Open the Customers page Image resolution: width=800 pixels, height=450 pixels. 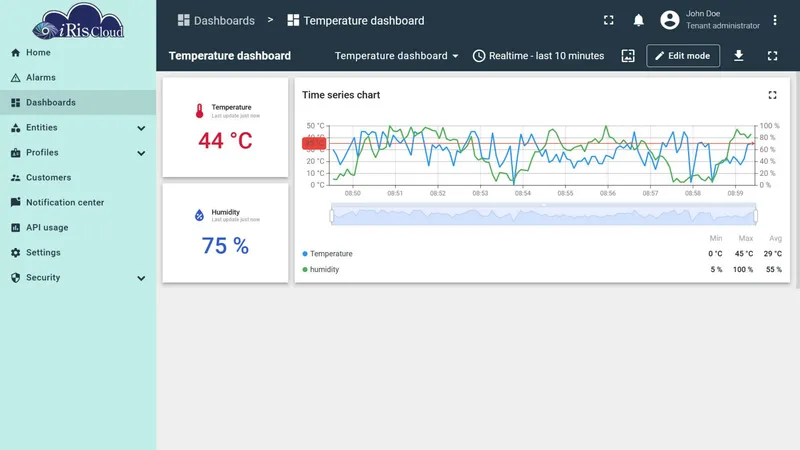click(78, 178)
